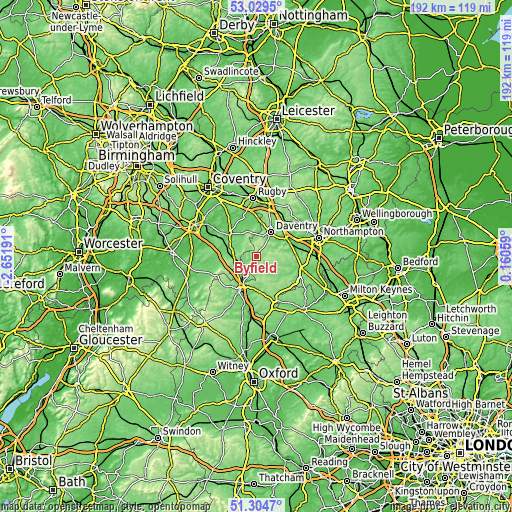Click the Northampton town marker circle

click(x=319, y=238)
